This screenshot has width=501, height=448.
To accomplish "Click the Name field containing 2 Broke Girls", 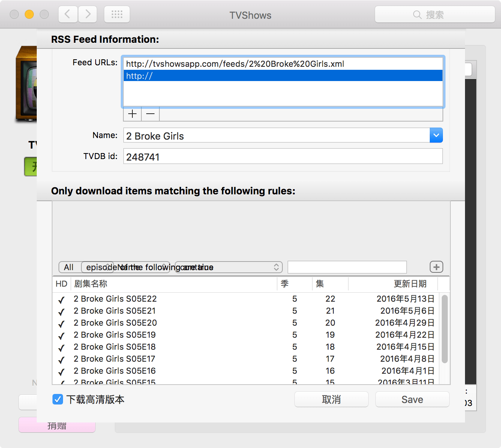I will [277, 135].
